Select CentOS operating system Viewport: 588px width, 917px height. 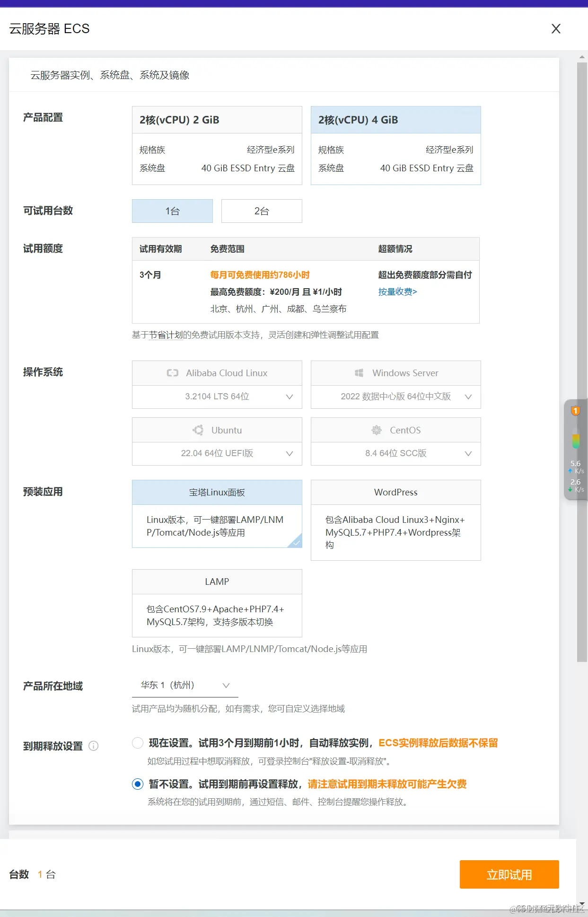(x=396, y=430)
